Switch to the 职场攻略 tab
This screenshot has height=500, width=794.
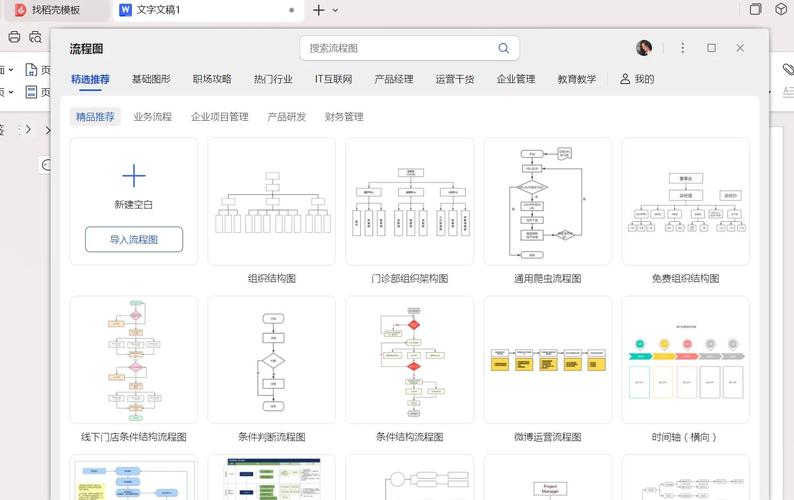coord(212,79)
